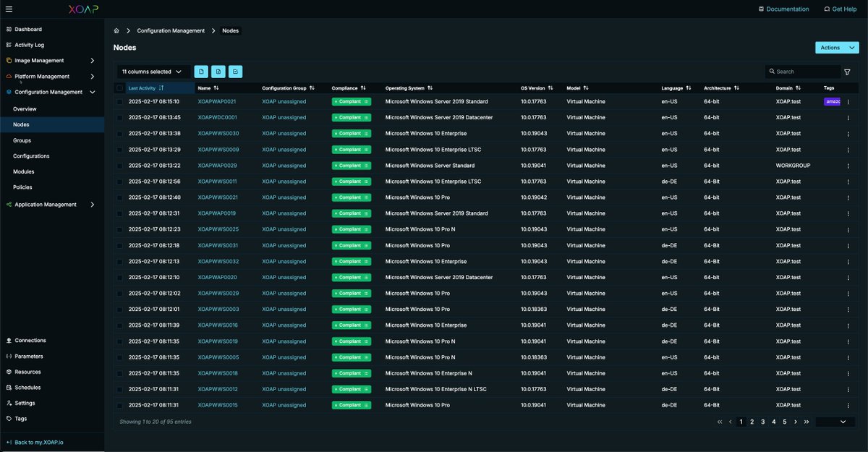Click the cyan checkbox bulk-action toolbar icon
Image resolution: width=868 pixels, height=452 pixels.
(x=234, y=72)
